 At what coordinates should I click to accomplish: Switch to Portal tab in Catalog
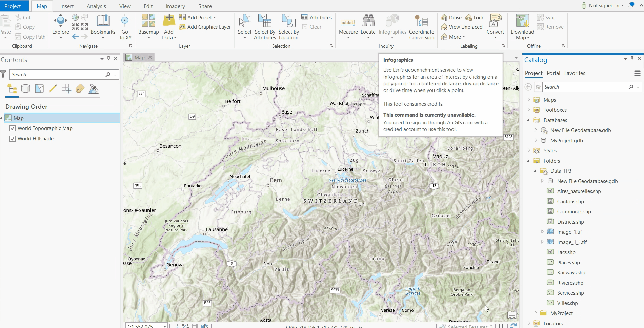coord(553,73)
